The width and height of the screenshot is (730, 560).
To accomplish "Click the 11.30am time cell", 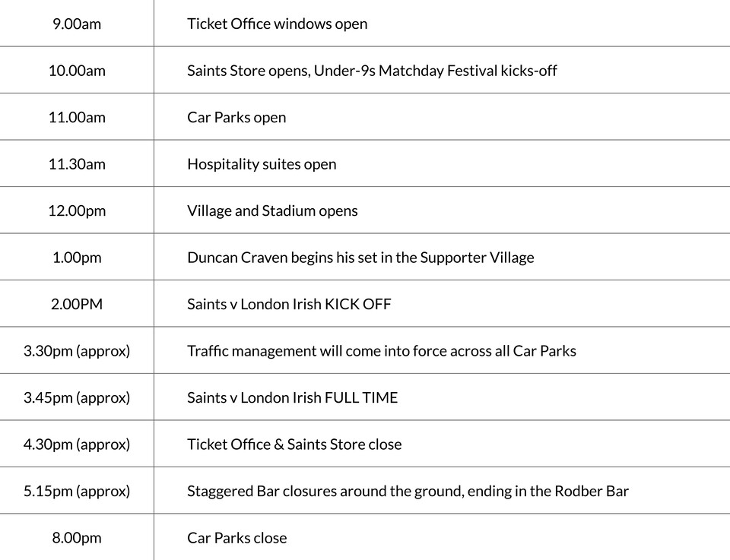I will [77, 164].
